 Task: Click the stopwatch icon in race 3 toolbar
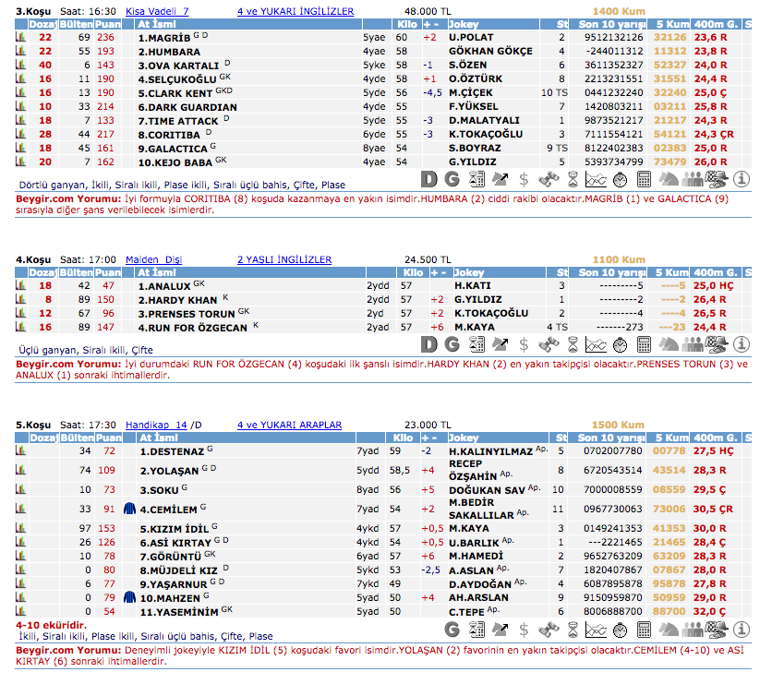click(621, 179)
